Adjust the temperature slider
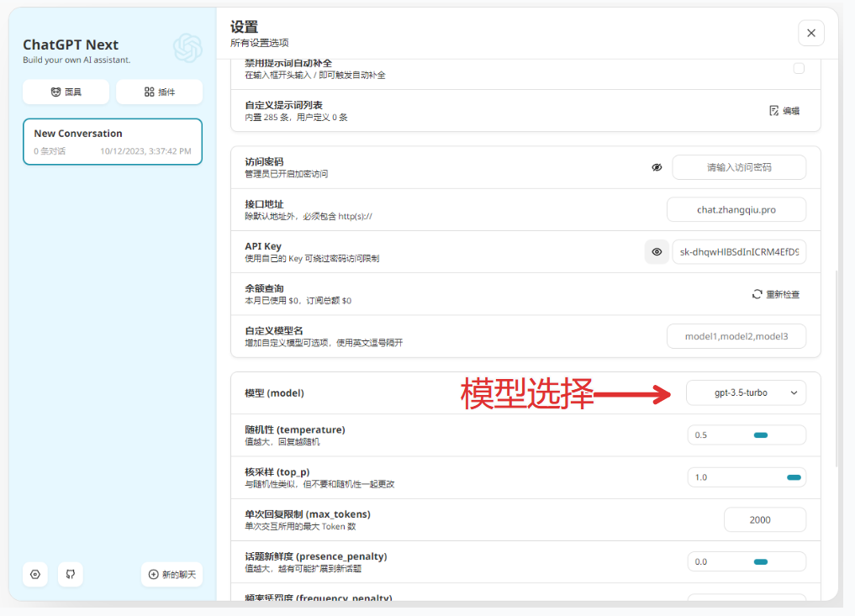This screenshot has height=616, width=855. [760, 435]
